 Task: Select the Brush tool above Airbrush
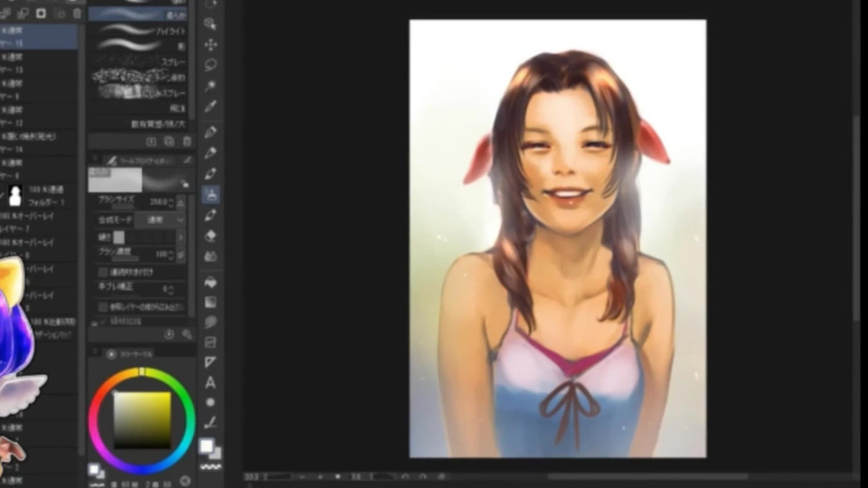click(x=211, y=174)
